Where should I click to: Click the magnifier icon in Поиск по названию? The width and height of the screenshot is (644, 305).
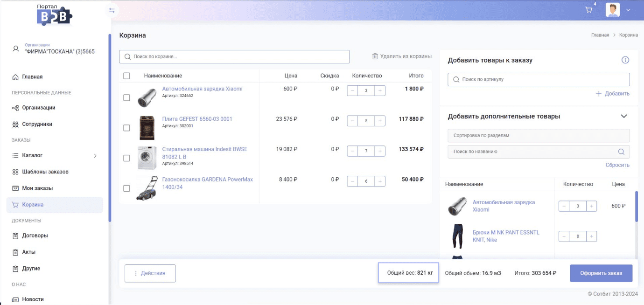[621, 152]
